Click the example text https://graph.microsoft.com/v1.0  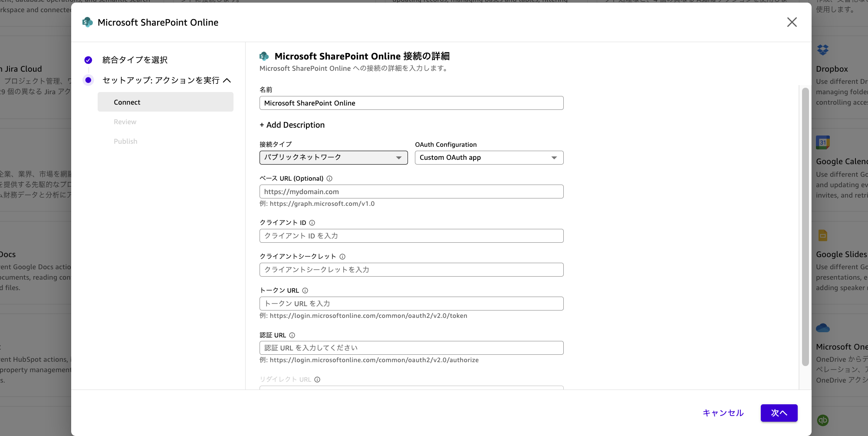coord(322,204)
